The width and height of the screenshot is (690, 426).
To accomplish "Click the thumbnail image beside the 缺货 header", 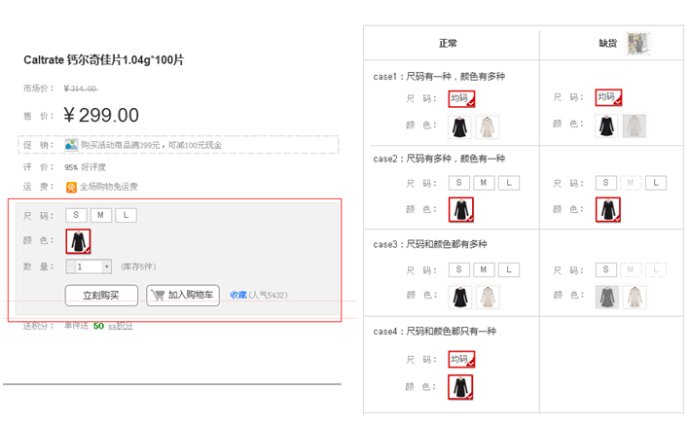I will (638, 43).
